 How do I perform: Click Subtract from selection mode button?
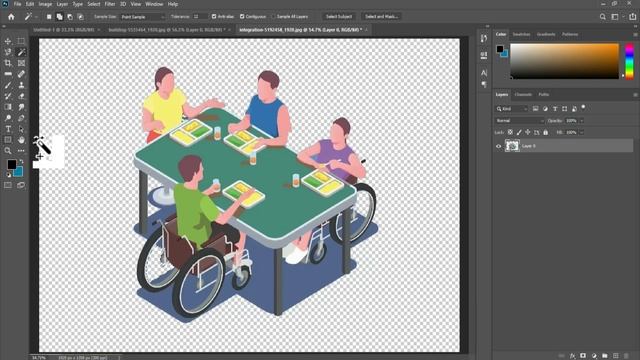click(x=70, y=17)
